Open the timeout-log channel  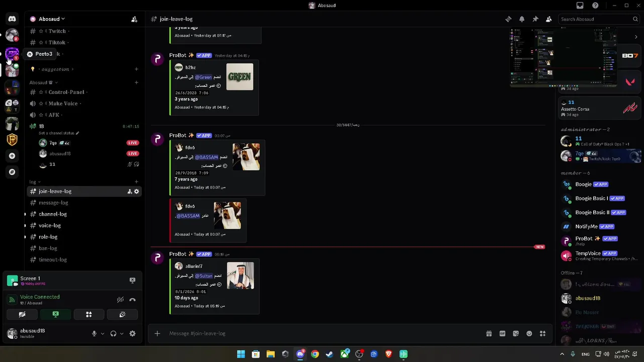click(85, 260)
